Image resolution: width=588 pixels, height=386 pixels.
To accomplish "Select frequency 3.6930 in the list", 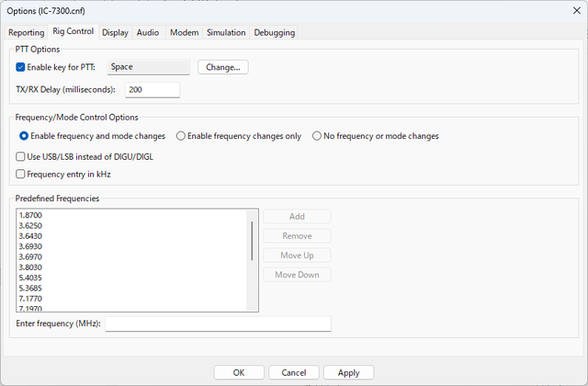I will click(131, 246).
